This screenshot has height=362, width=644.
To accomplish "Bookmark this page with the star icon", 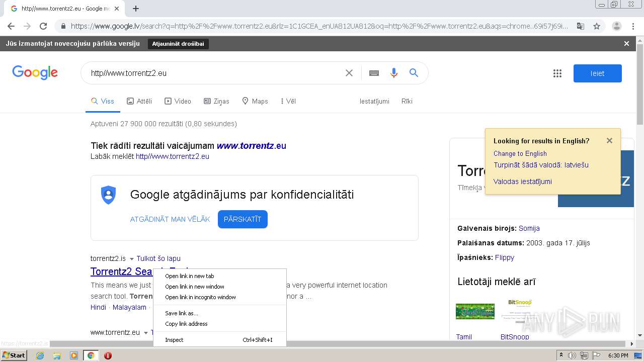I will click(597, 26).
